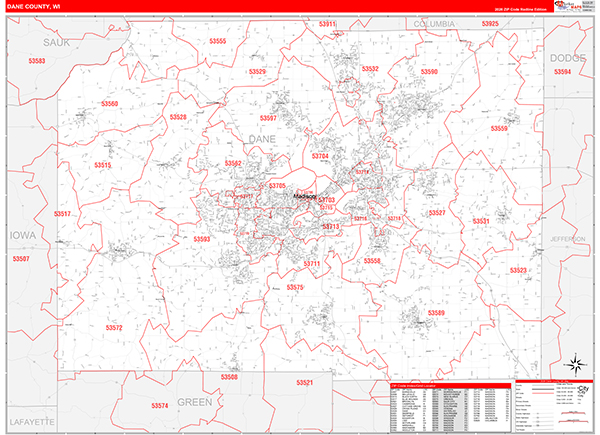Screen dimensions: 600x435
Task: Select ZIP code 53558 label
Action: pyautogui.click(x=372, y=261)
